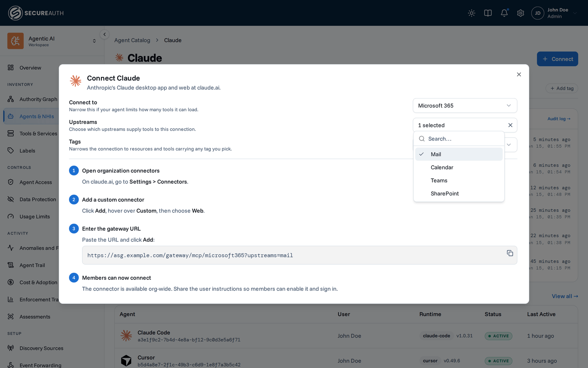
Task: Focus the upstreams Search field
Action: (x=459, y=139)
